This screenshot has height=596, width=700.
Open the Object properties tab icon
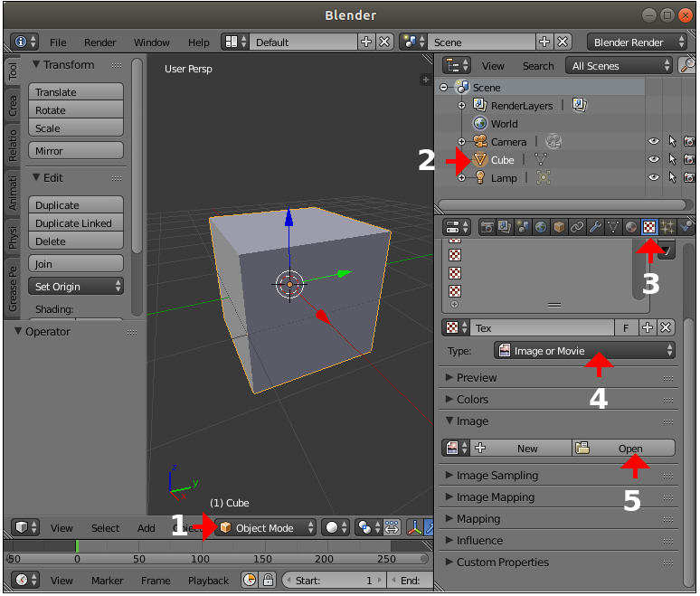(x=559, y=227)
